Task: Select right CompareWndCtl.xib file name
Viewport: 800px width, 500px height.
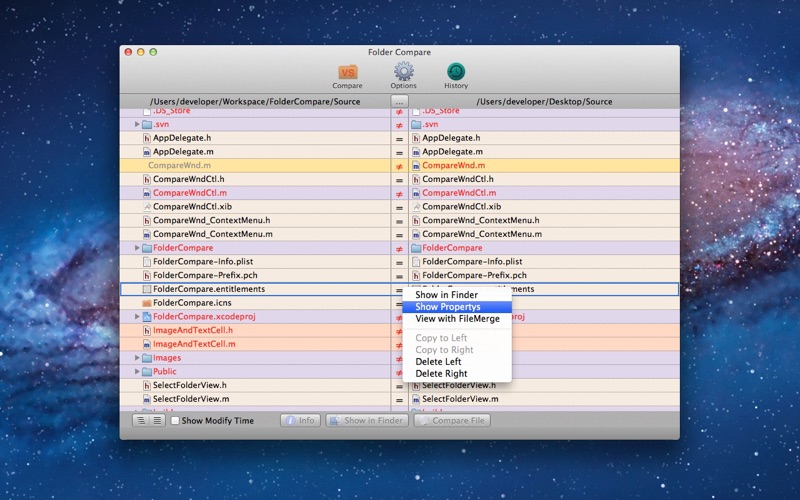Action: click(x=461, y=207)
